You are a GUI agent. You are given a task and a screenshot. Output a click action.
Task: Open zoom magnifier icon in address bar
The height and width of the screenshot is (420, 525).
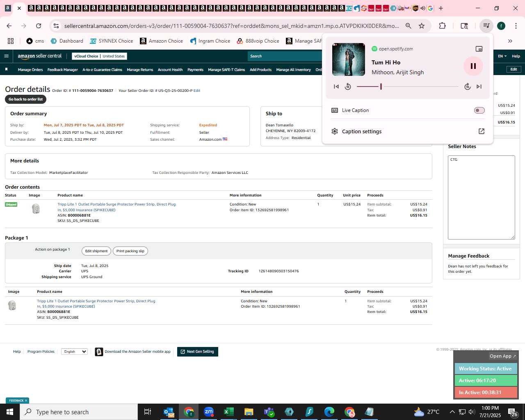(409, 26)
